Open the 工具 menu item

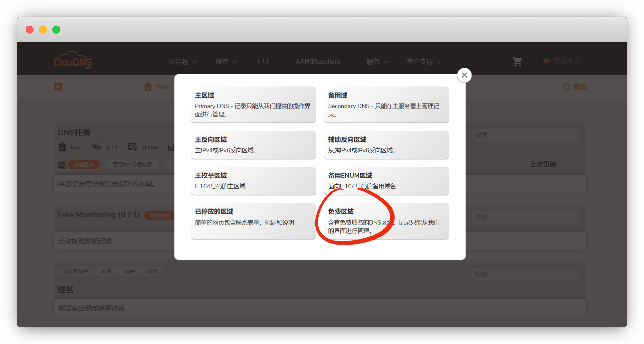click(x=262, y=62)
